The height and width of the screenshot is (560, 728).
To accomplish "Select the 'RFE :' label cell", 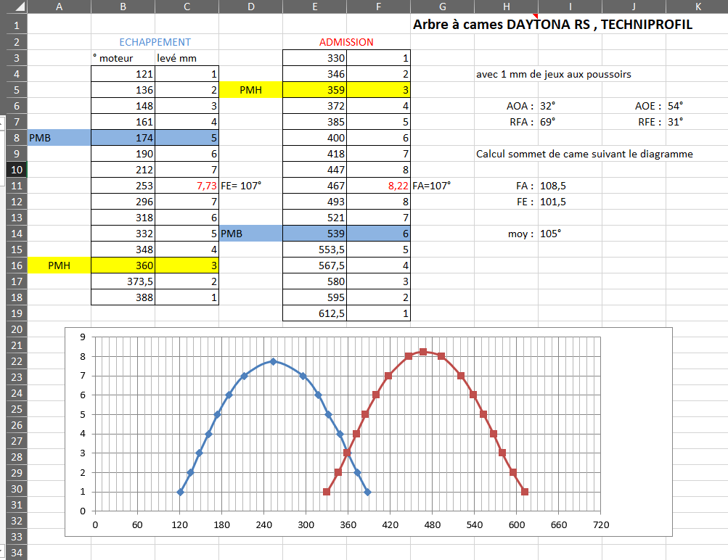I will [x=634, y=122].
